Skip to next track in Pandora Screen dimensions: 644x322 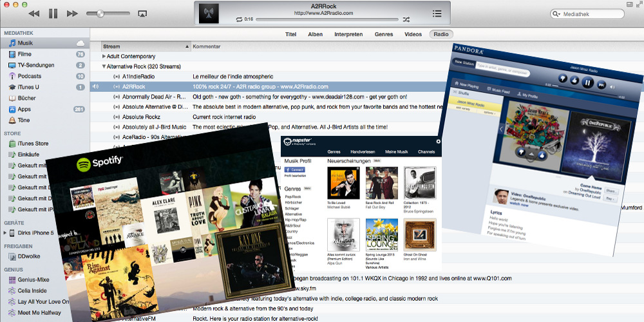[601, 85]
